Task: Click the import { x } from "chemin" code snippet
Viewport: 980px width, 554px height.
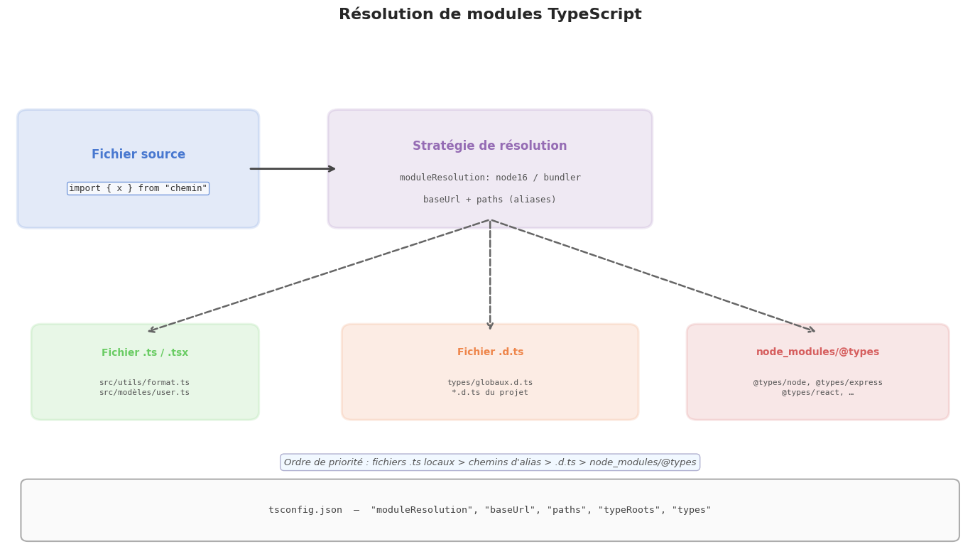Action: click(x=138, y=188)
